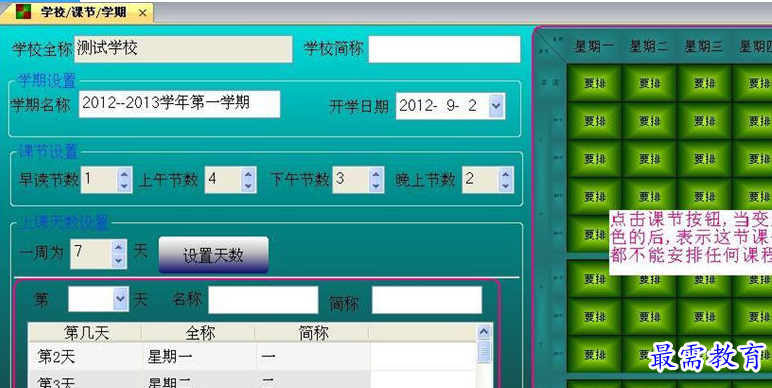Toggle 星期二 third morning period 要排 cell
Image resolution: width=772 pixels, height=388 pixels.
click(x=649, y=196)
